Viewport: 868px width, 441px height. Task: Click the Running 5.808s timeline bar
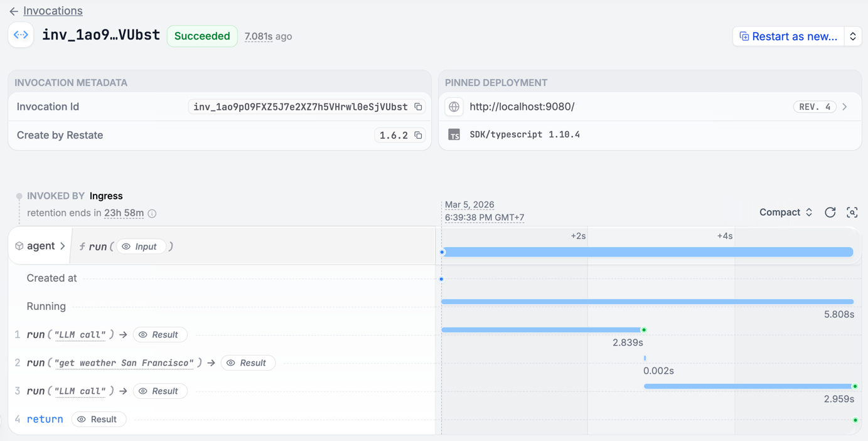coord(648,302)
